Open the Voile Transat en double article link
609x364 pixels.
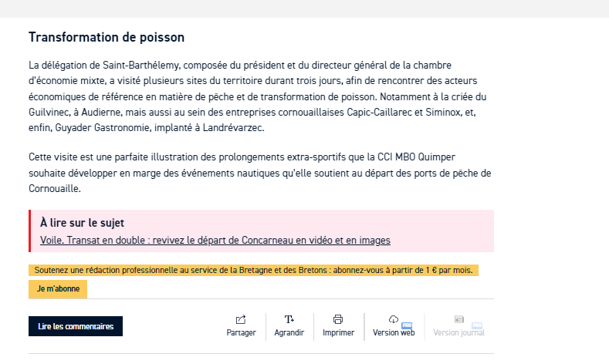point(215,240)
